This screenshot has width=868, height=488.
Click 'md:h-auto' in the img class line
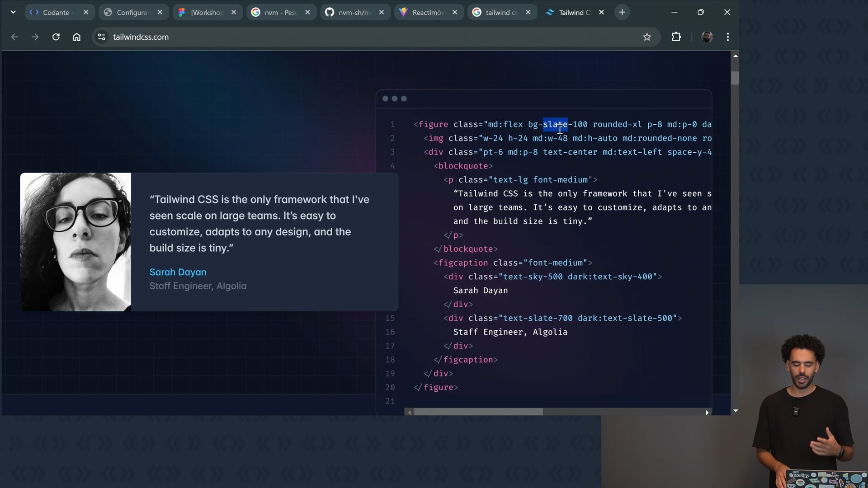(x=595, y=138)
